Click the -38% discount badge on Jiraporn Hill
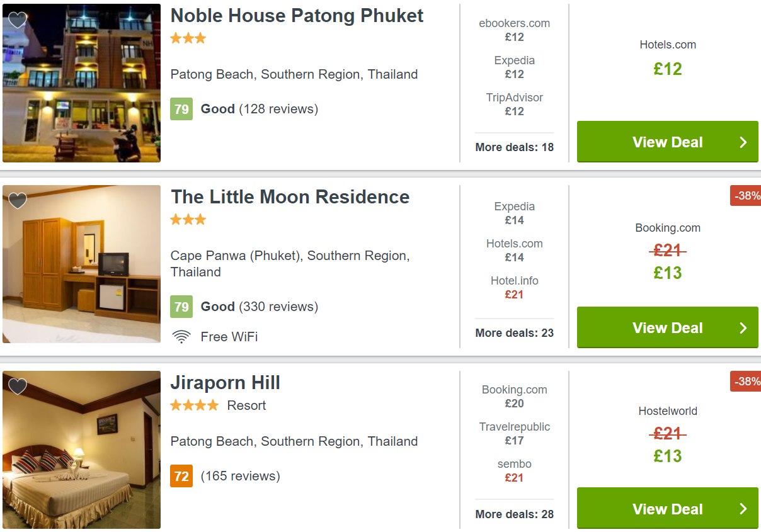The height and width of the screenshot is (532, 761). [x=746, y=382]
